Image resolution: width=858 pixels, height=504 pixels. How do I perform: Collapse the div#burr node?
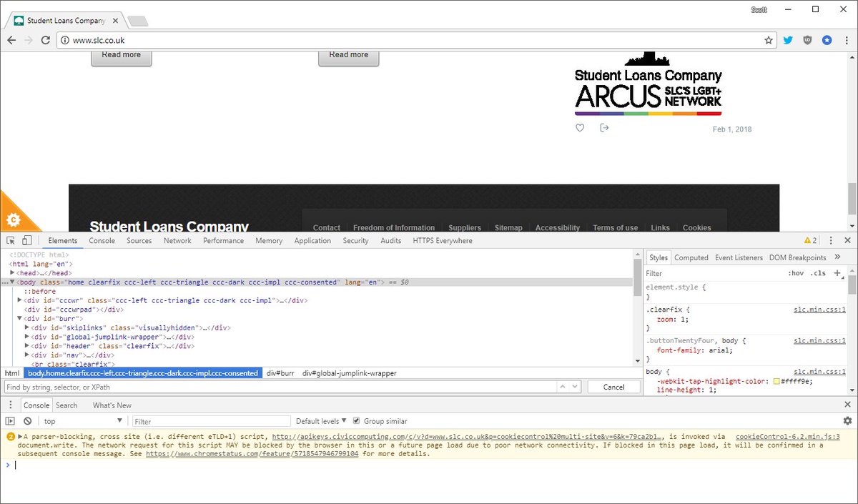coord(20,318)
